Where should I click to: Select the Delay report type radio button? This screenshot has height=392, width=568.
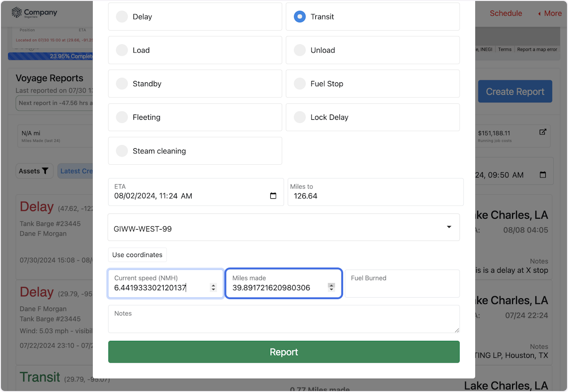coord(122,16)
